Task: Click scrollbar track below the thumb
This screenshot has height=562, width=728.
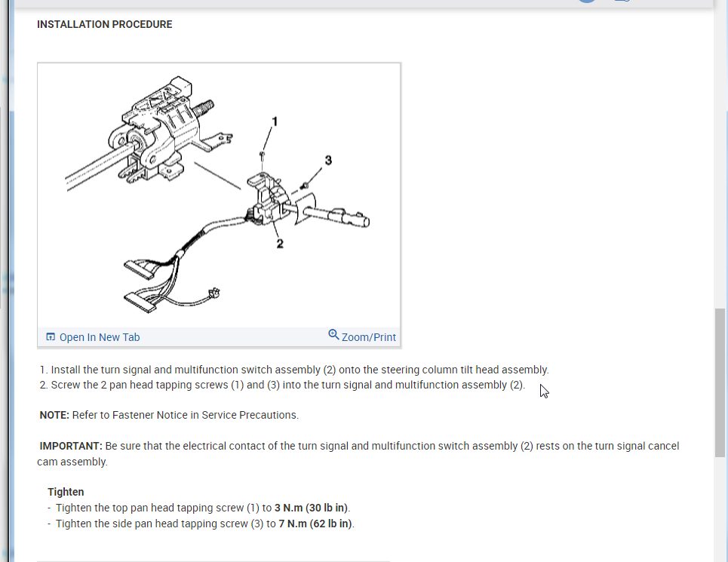Action: 720,509
